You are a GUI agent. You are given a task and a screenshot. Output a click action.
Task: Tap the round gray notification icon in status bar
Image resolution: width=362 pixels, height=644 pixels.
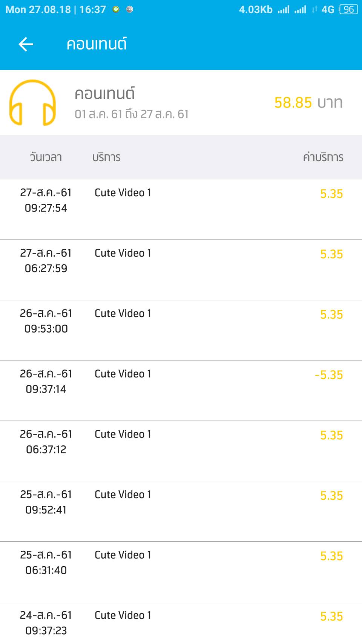tap(130, 9)
